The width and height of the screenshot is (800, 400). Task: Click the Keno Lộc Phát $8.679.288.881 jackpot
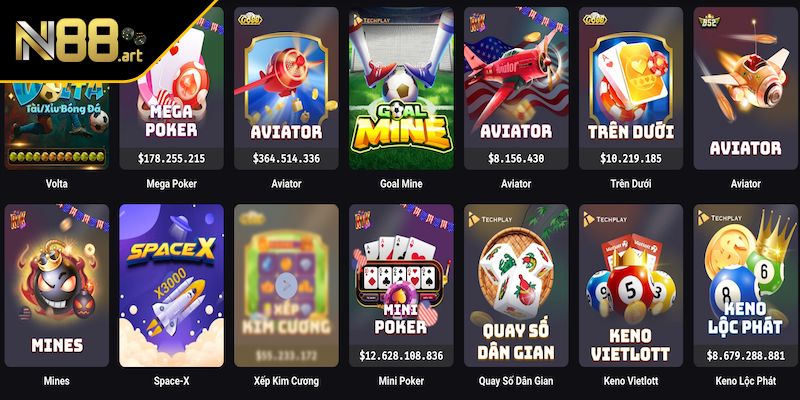click(745, 356)
